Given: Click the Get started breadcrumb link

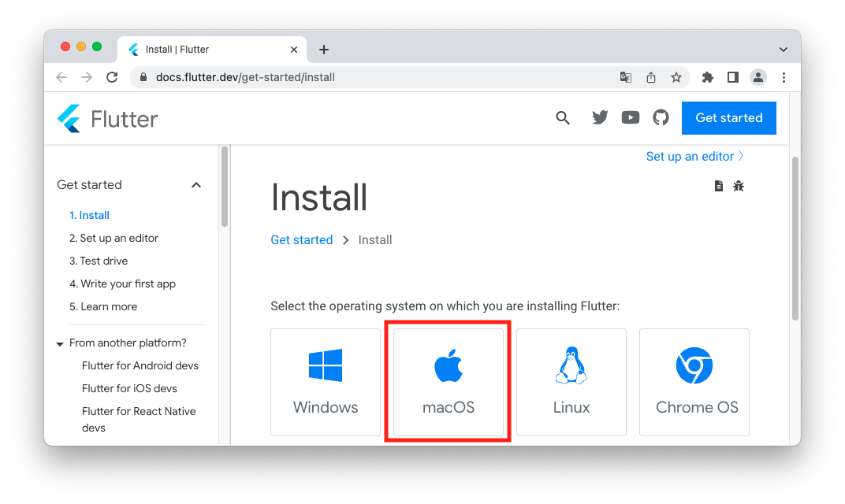Looking at the screenshot, I should pyautogui.click(x=302, y=240).
